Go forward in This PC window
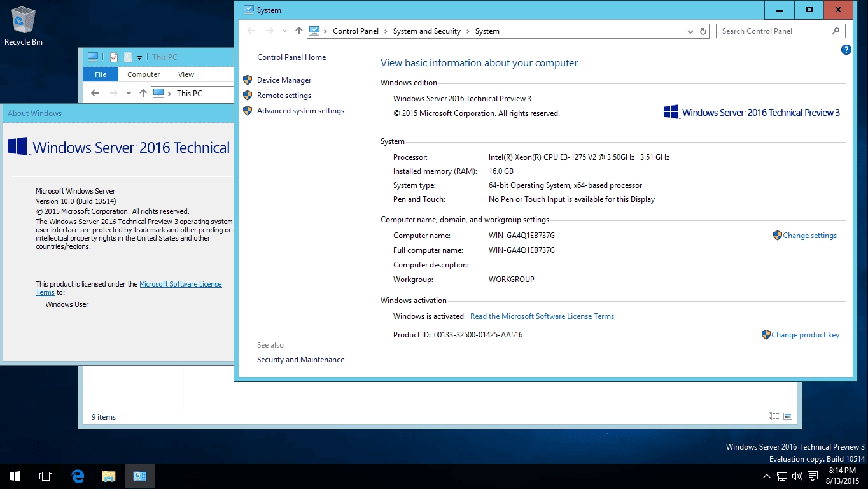 tap(114, 93)
